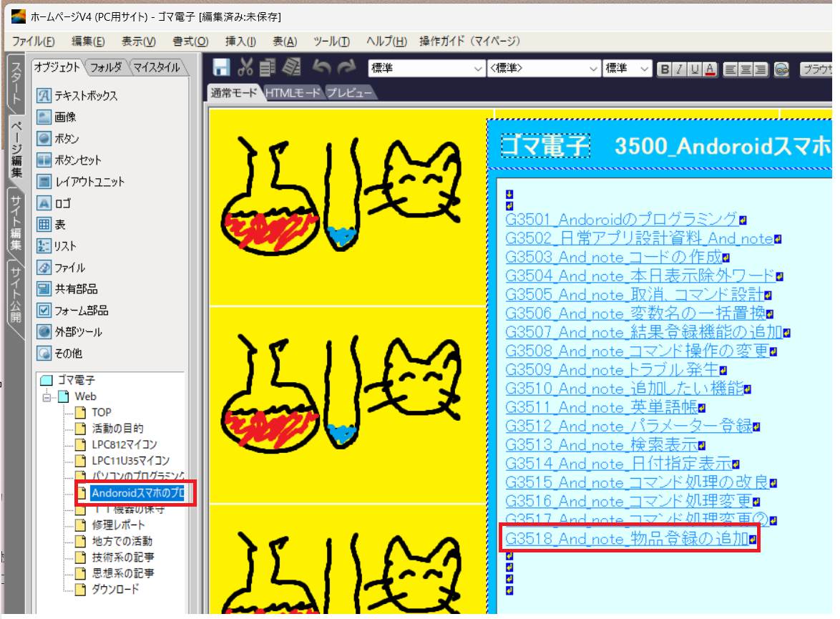840x619 pixels.
Task: Click the フォーム部品 object icon
Action: coord(44,311)
